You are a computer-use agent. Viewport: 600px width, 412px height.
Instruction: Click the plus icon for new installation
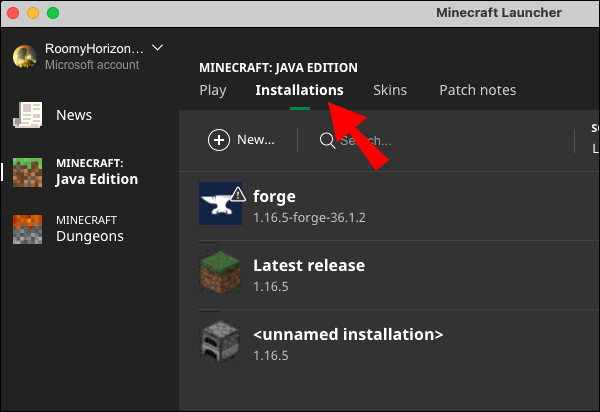point(218,140)
